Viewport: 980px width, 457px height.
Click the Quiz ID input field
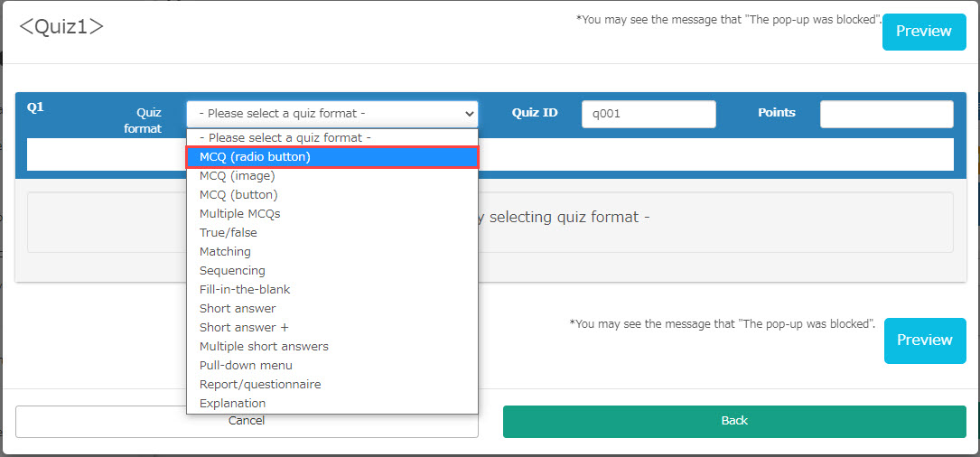pos(649,114)
